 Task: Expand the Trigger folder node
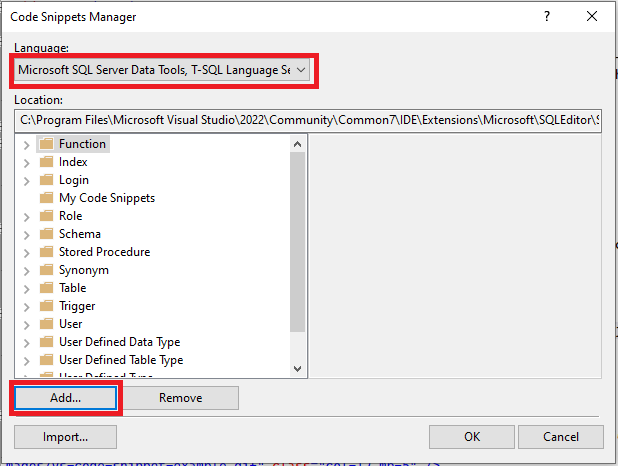tap(26, 307)
